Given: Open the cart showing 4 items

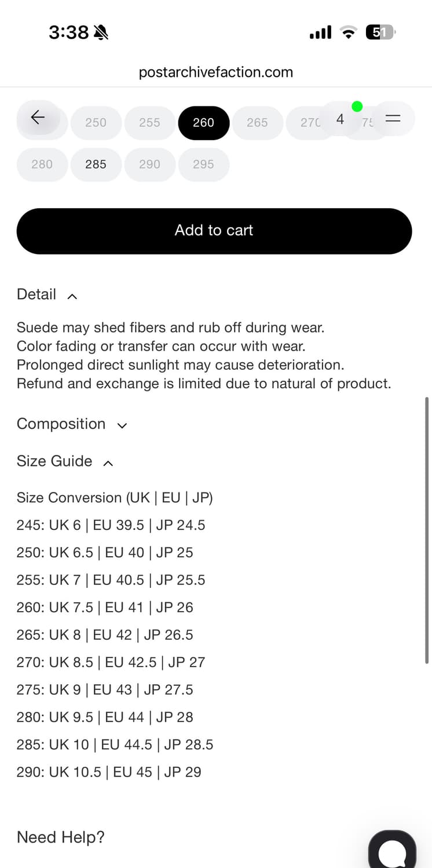Looking at the screenshot, I should [x=341, y=119].
